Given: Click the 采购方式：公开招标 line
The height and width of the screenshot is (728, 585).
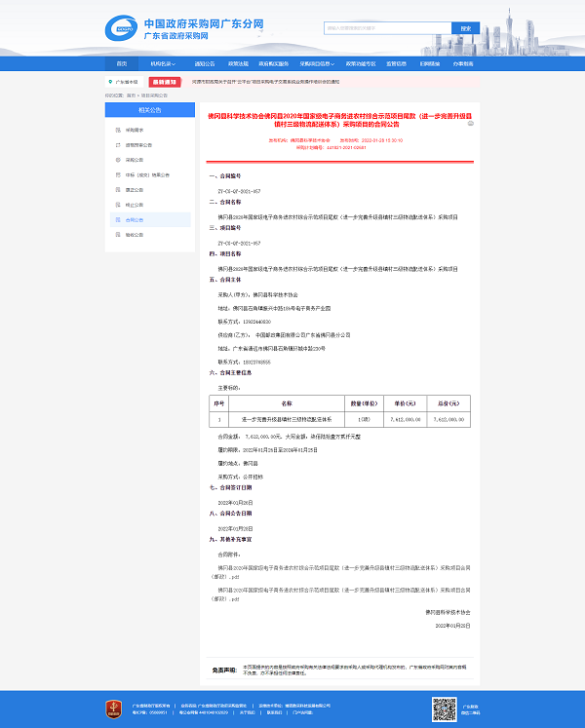Looking at the screenshot, I should click(240, 477).
